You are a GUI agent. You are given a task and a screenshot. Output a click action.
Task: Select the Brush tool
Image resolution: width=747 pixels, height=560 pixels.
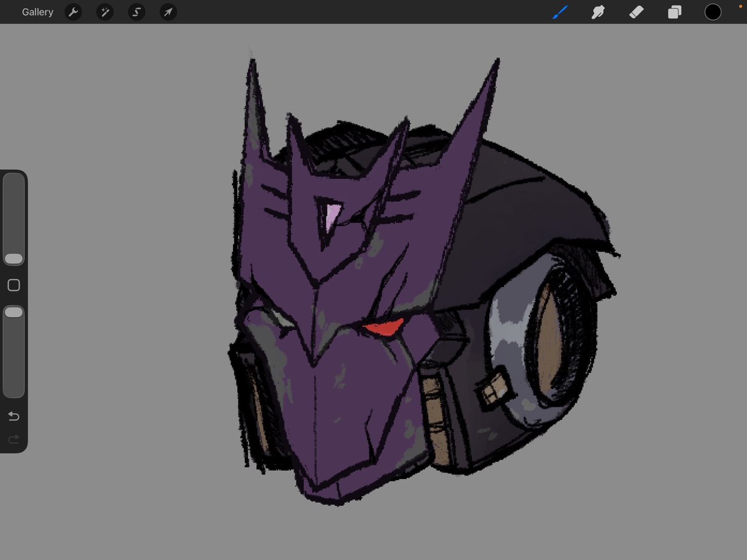pos(560,12)
